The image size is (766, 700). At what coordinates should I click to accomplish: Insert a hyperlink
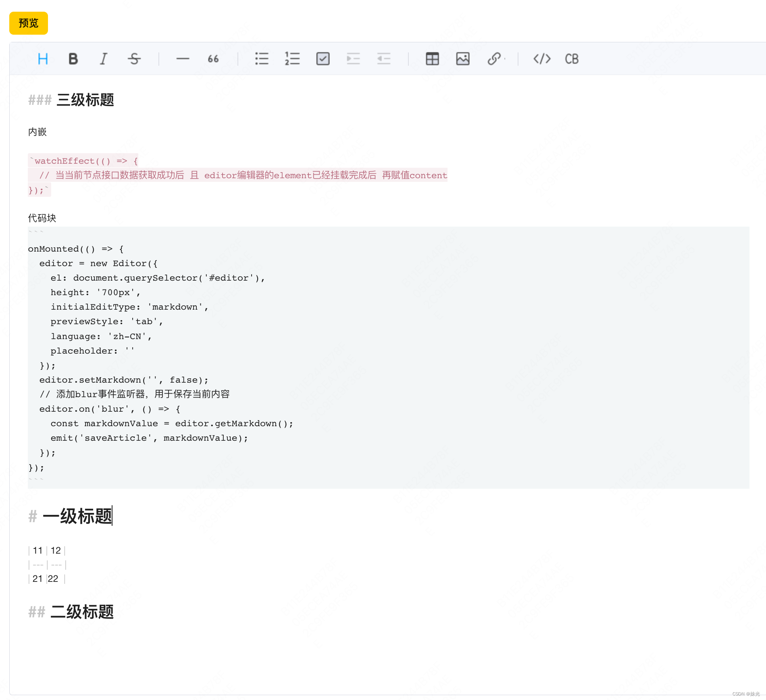(x=494, y=59)
